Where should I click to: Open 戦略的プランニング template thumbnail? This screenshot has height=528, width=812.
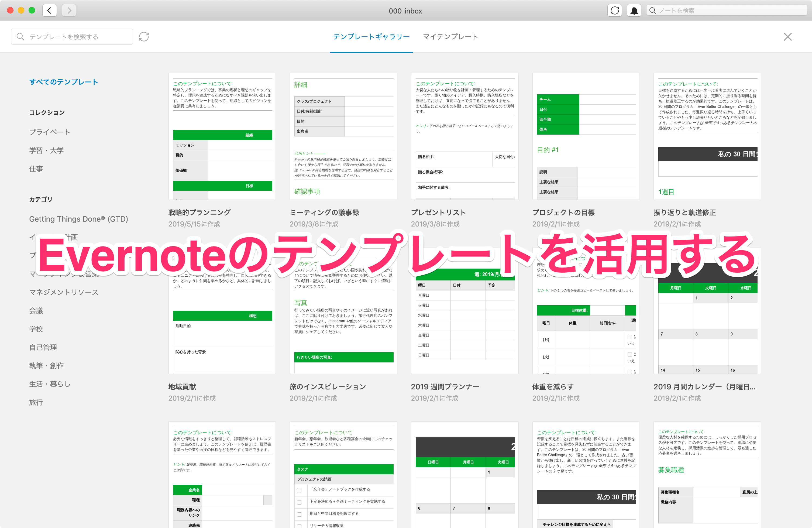pos(222,136)
